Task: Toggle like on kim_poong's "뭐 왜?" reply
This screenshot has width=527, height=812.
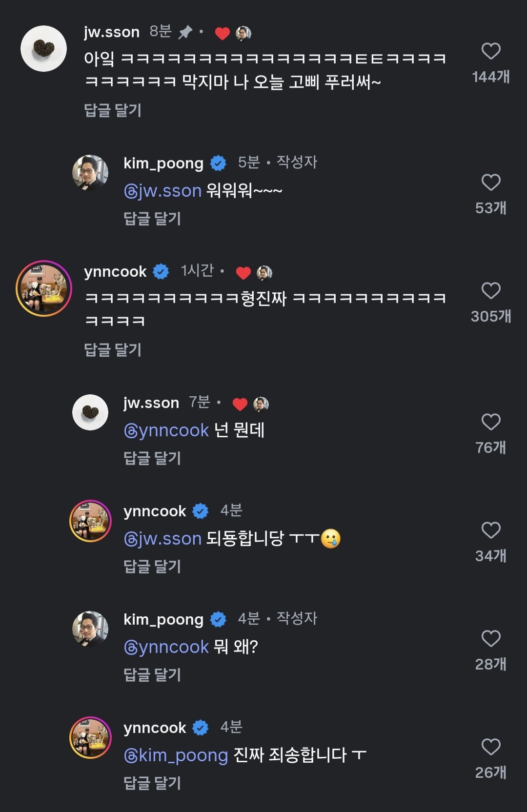Action: [491, 639]
